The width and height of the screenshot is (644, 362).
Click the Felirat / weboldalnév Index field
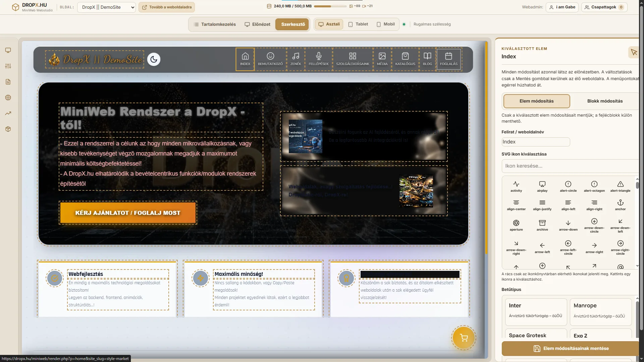pos(536,142)
